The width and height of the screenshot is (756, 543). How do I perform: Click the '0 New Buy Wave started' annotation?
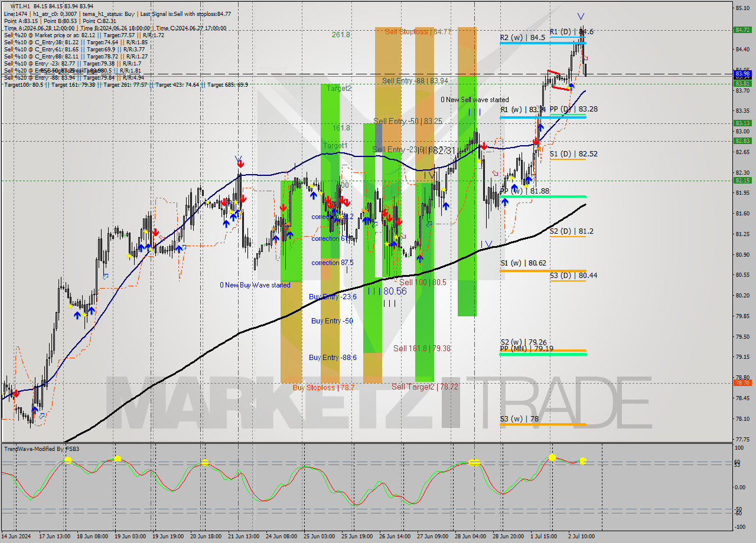255,285
